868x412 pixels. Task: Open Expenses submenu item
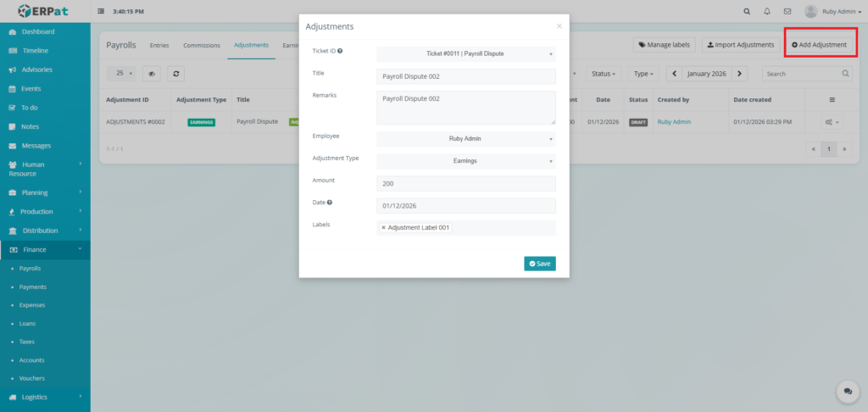(32, 305)
